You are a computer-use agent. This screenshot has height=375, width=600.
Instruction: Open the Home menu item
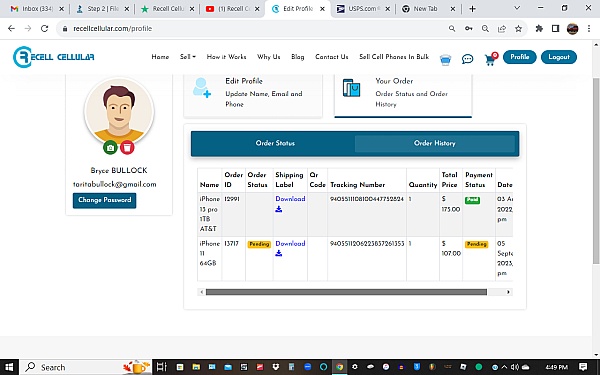(x=160, y=57)
